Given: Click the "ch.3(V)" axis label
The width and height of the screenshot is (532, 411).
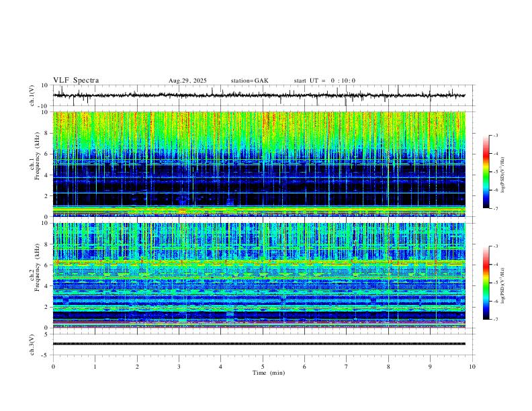Looking at the screenshot, I should (x=32, y=345).
